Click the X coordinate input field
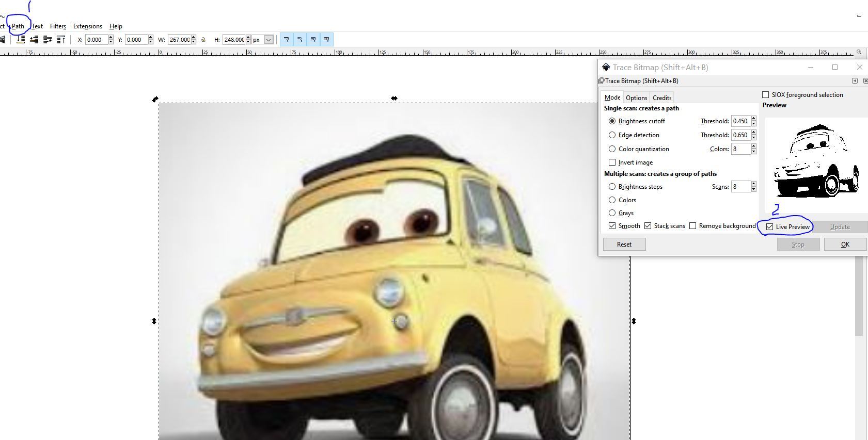This screenshot has height=440, width=868. click(x=96, y=40)
